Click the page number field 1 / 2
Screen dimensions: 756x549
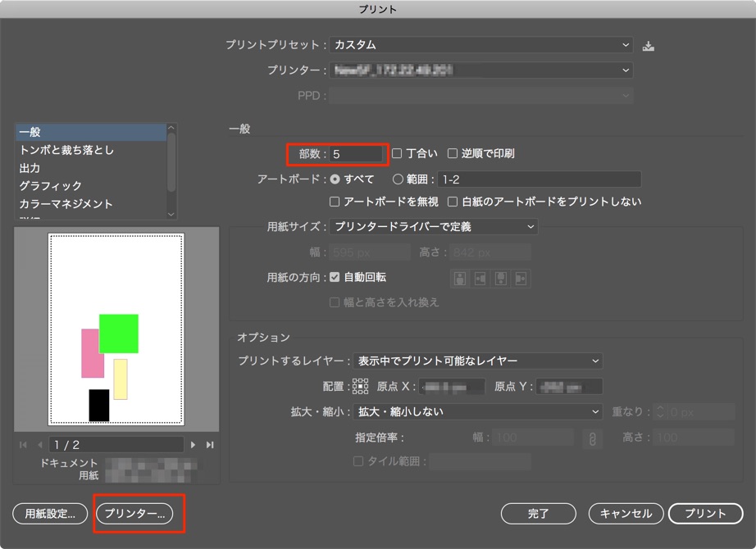(116, 445)
